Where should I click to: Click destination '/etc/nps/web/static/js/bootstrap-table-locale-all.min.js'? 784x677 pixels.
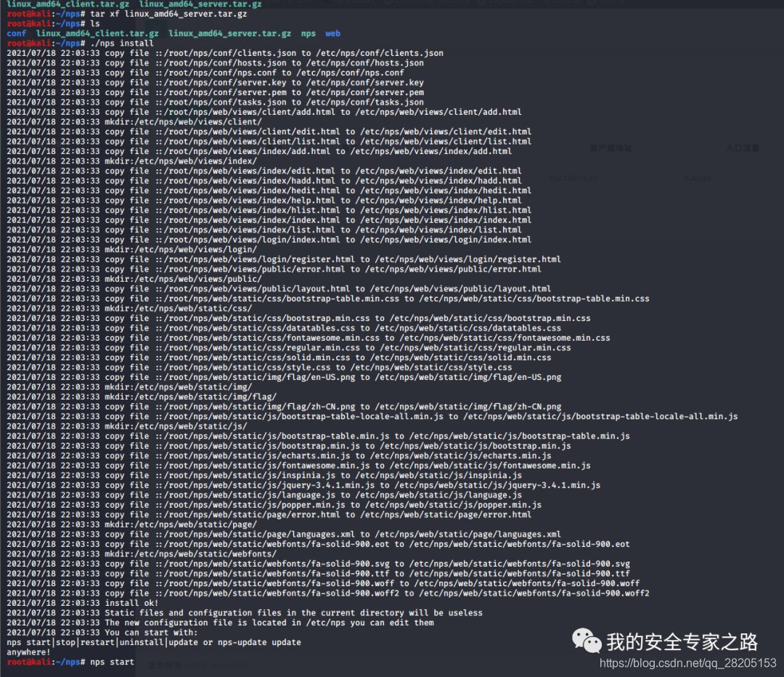tap(600, 416)
